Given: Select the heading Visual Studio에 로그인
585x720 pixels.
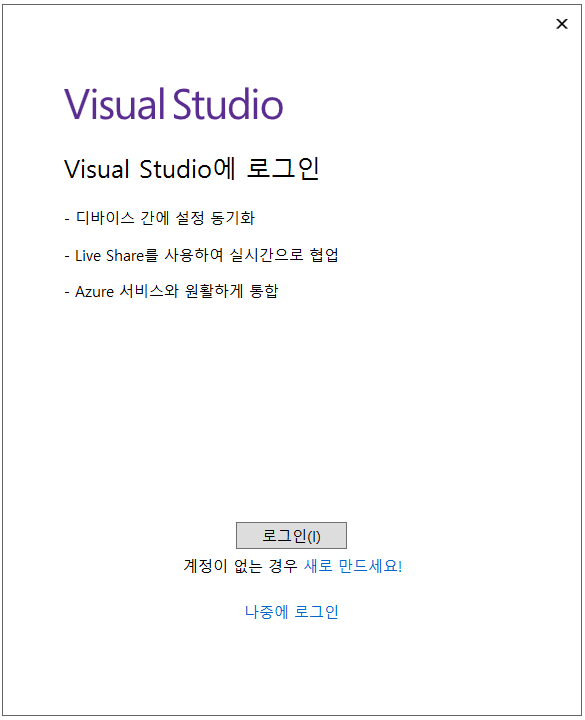Looking at the screenshot, I should 191,169.
